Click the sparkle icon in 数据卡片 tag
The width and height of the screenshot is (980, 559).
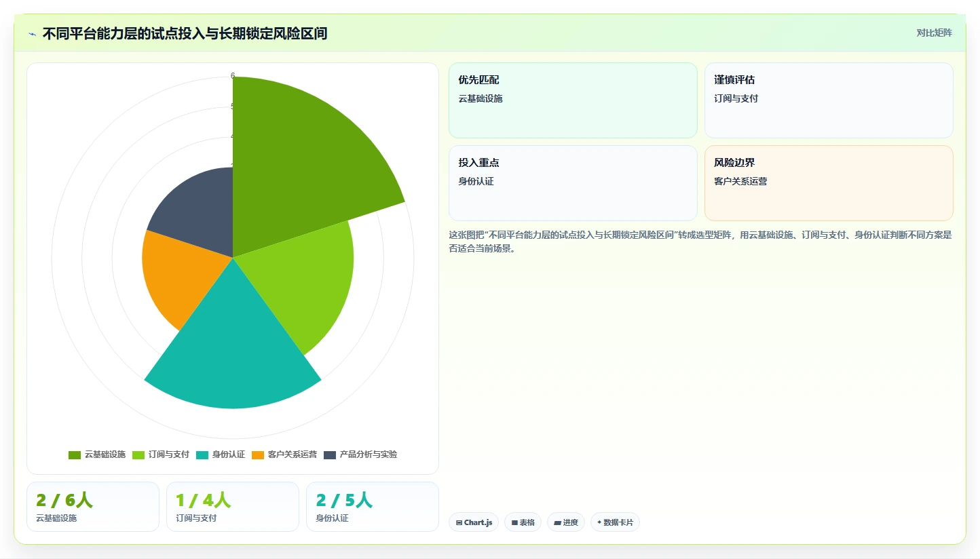coord(599,523)
